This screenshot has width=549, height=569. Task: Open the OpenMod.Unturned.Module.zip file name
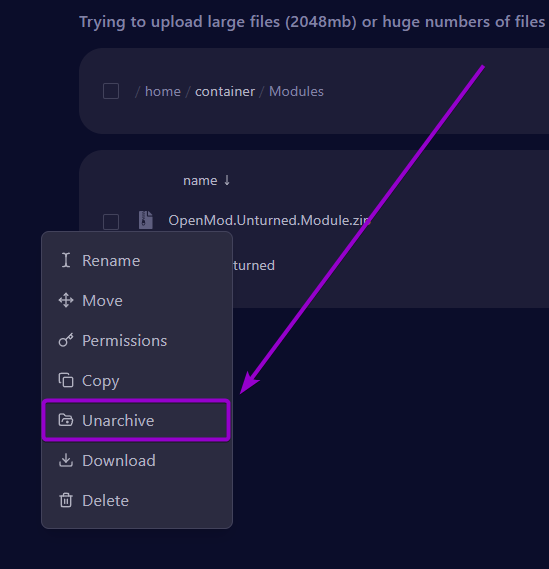[x=270, y=220]
